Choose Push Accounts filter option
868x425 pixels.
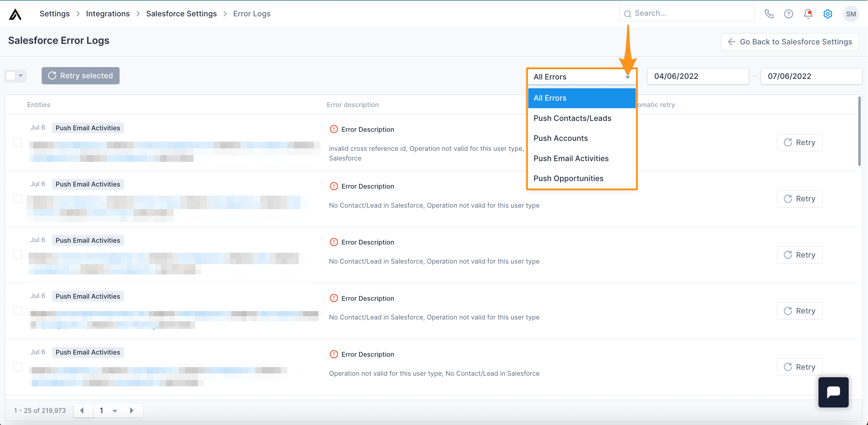[x=581, y=138]
